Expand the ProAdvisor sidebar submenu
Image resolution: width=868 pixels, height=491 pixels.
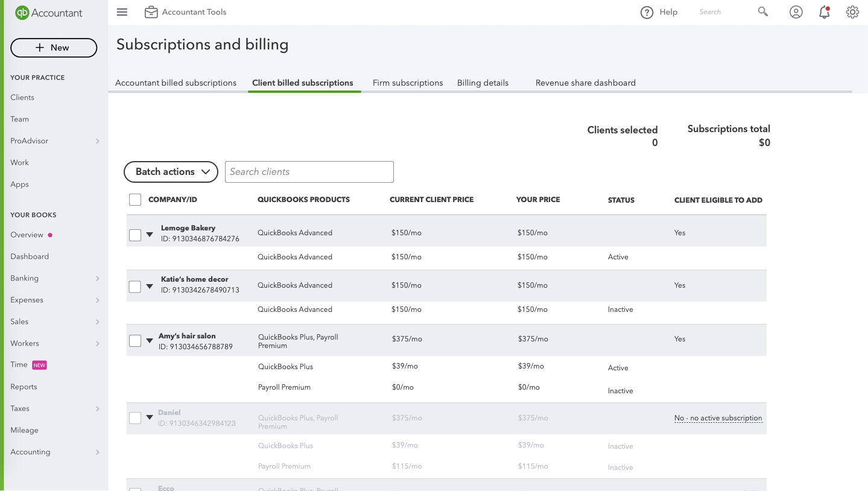point(97,141)
